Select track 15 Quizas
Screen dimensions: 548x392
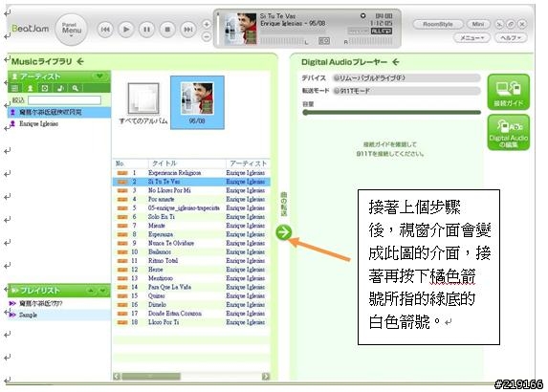pos(191,296)
